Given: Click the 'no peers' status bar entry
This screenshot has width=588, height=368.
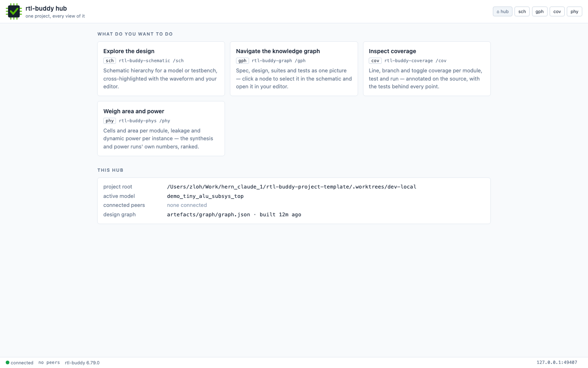Looking at the screenshot, I should (x=49, y=363).
